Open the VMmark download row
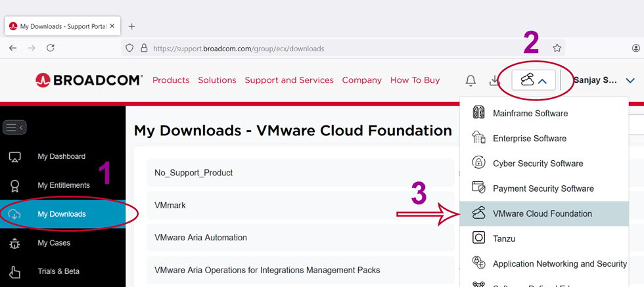 pos(300,206)
